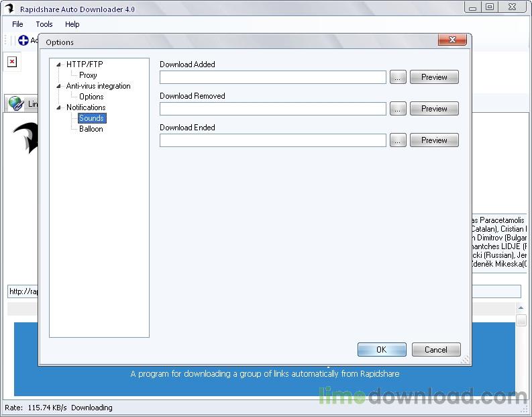Preview the Download Ended sound
Screen dimensions: 532x417
[434, 140]
